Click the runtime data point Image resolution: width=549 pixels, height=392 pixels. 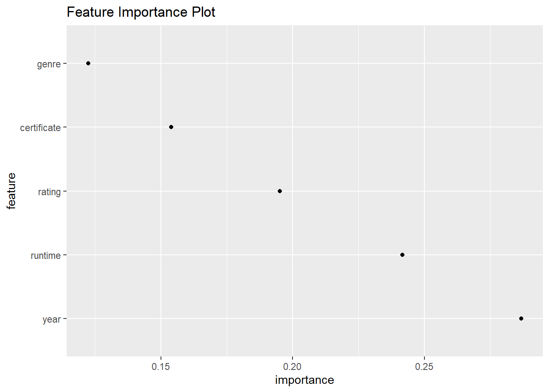pos(402,255)
